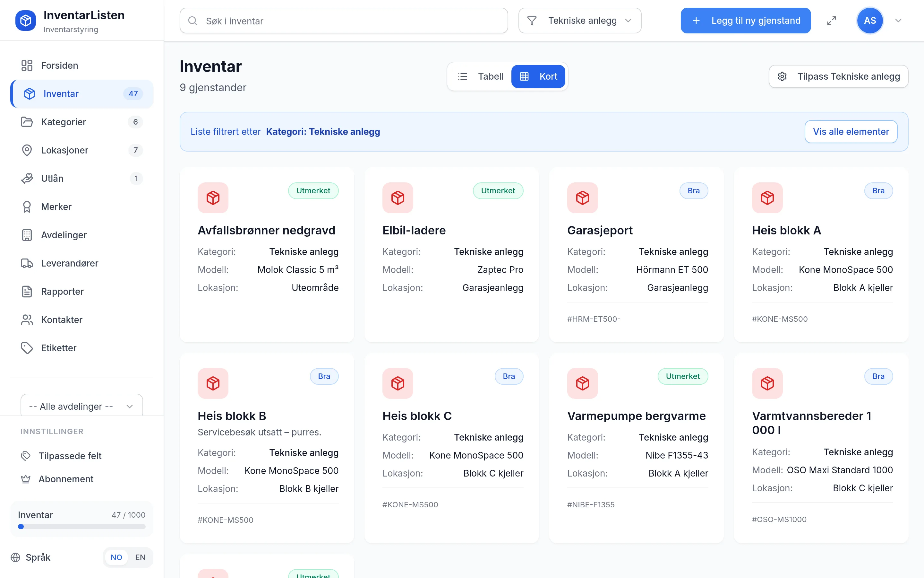
Task: Click the #OSO-MS1000 tag text
Action: (779, 520)
